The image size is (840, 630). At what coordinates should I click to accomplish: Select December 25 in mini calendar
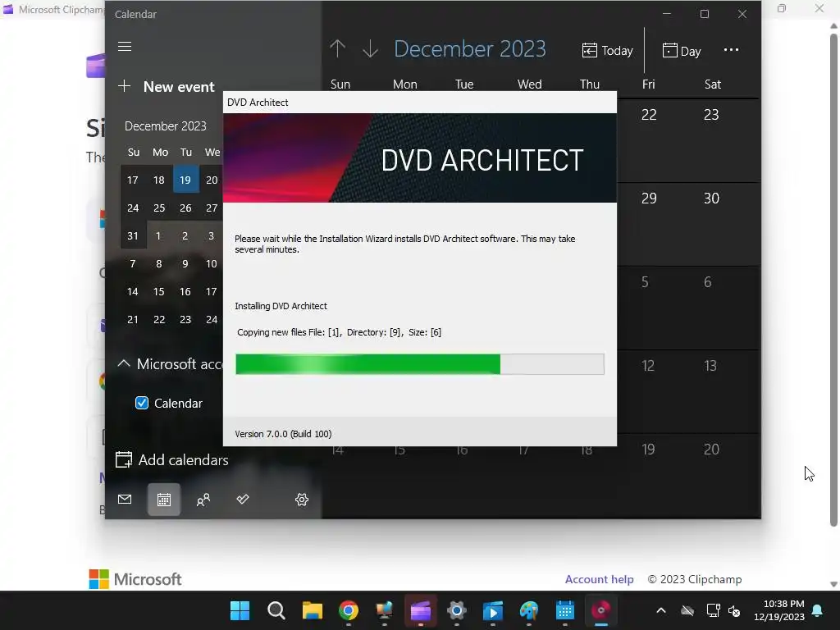[x=159, y=208]
